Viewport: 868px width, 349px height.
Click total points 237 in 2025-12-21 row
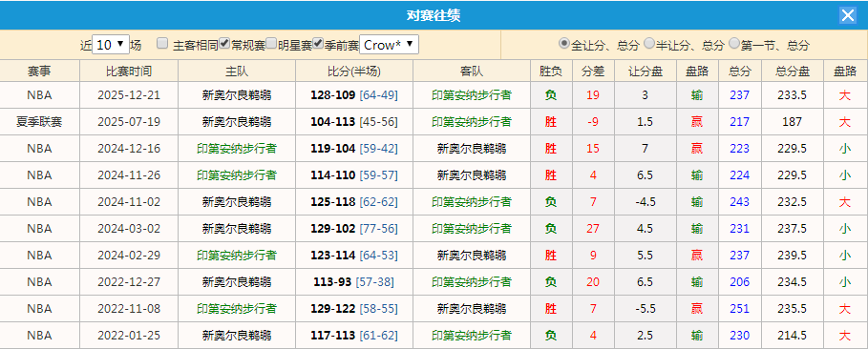click(740, 95)
